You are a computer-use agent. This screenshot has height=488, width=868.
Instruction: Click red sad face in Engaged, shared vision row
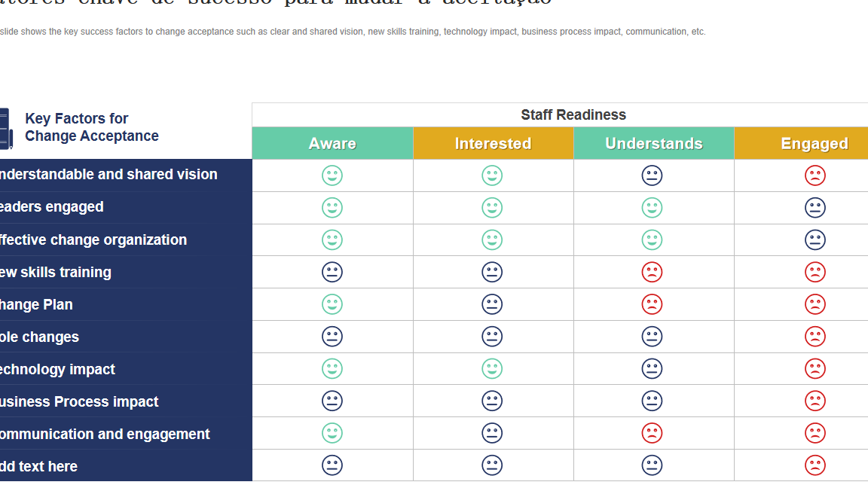tap(815, 175)
